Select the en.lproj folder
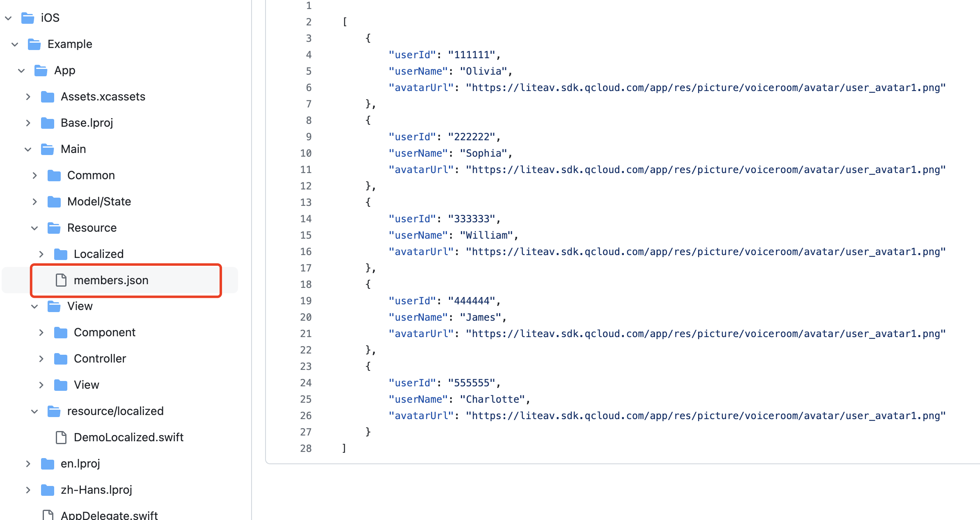This screenshot has width=980, height=520. coord(80,464)
